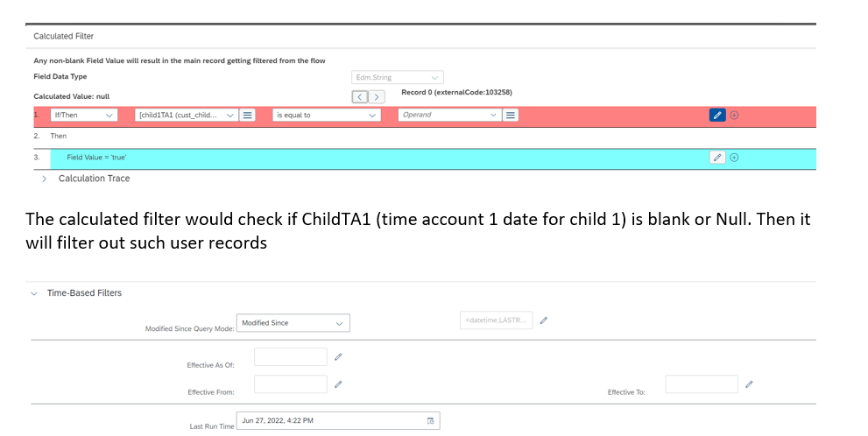Open the Field Data Type Edm.String dropdown
Screen dimensions: 868x436
(397, 77)
